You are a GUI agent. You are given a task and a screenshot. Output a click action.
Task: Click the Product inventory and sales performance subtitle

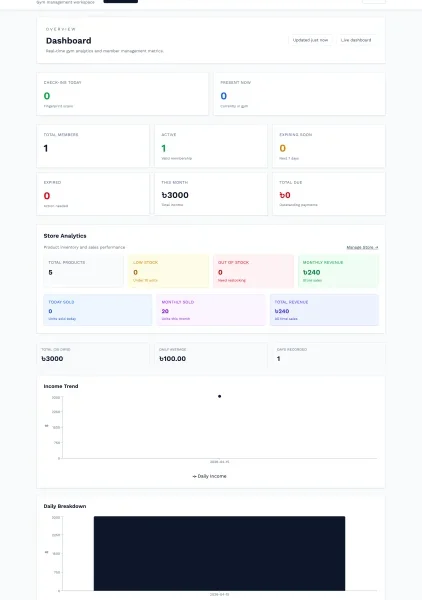tap(84, 248)
